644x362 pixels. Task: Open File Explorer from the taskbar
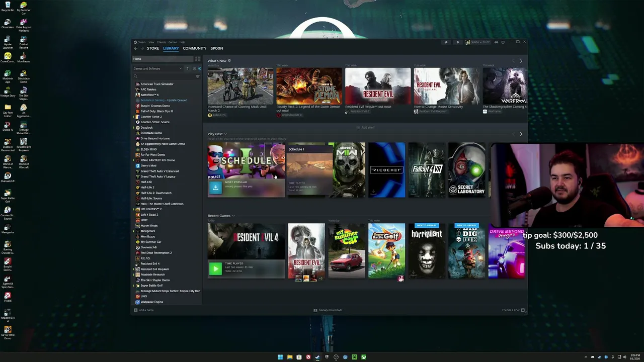[x=290, y=357]
